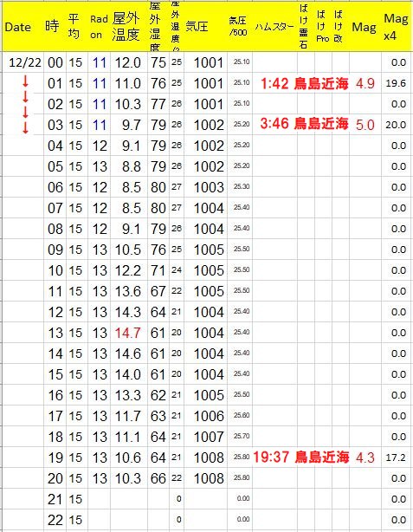413x532 pixels.
Task: Select the Rad on cell in hour 04 row
Action: tap(100, 146)
